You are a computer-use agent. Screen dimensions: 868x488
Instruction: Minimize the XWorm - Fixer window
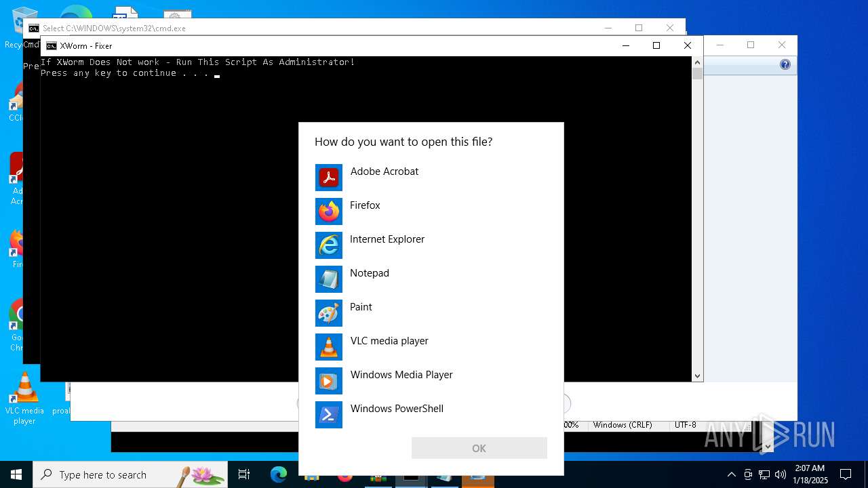pos(625,45)
